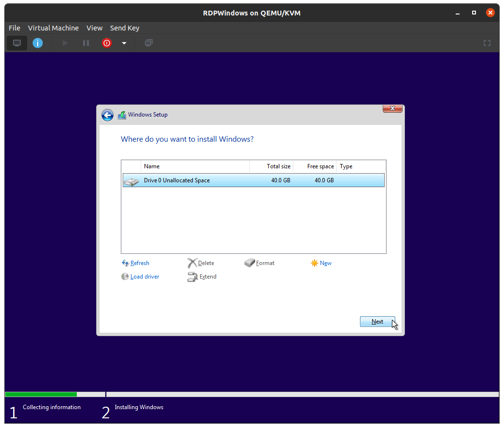Pause the virtual machine
The image size is (504, 428).
tap(86, 43)
